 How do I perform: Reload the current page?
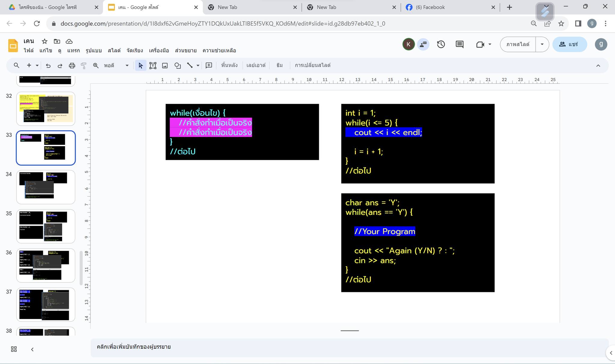(37, 23)
